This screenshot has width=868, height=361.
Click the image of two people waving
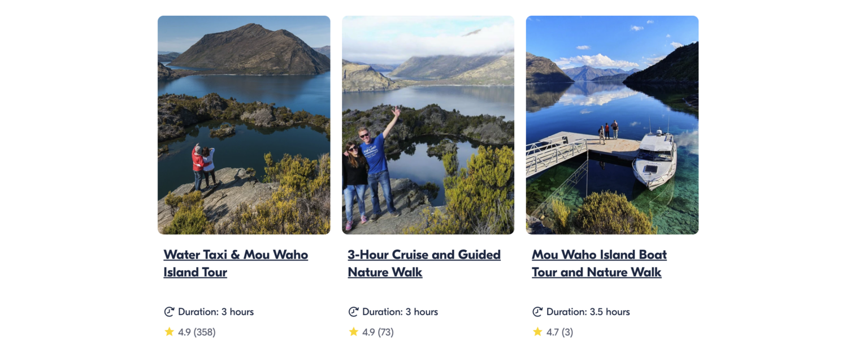[x=428, y=124]
